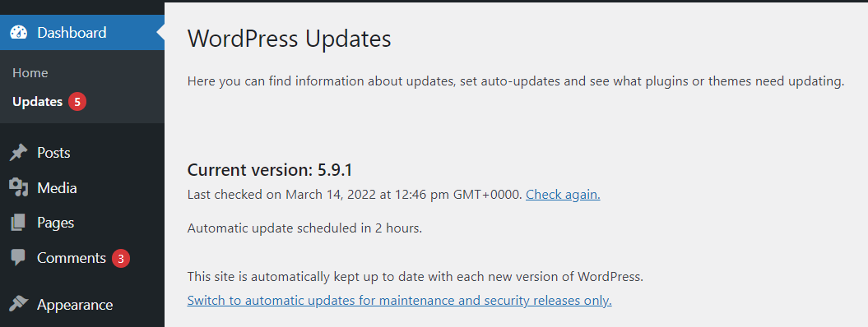Open the Media menu label

click(x=57, y=188)
